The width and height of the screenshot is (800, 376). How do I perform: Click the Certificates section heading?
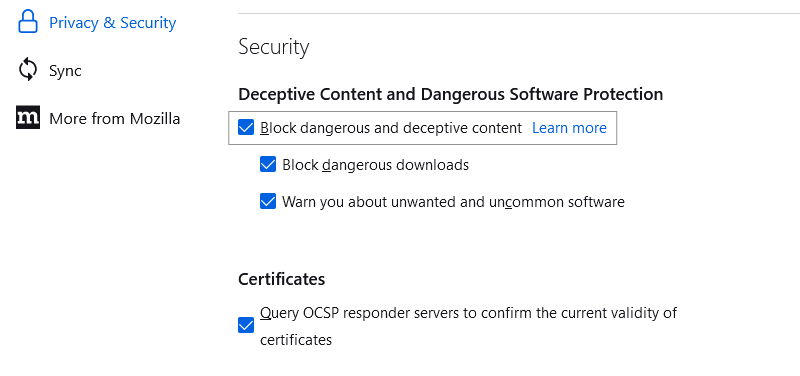coord(281,279)
